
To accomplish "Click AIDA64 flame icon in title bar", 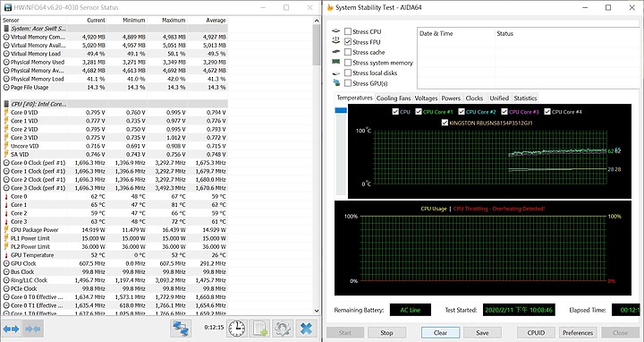I will [x=330, y=7].
